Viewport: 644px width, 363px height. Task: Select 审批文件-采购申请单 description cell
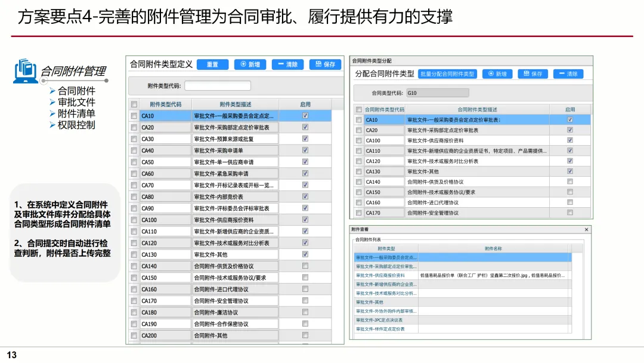coord(236,150)
